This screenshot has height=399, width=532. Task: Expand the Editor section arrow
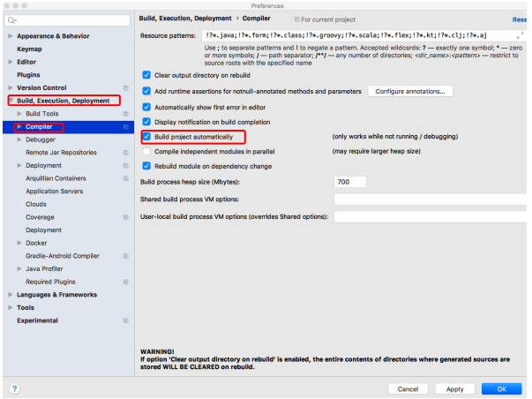(11, 62)
